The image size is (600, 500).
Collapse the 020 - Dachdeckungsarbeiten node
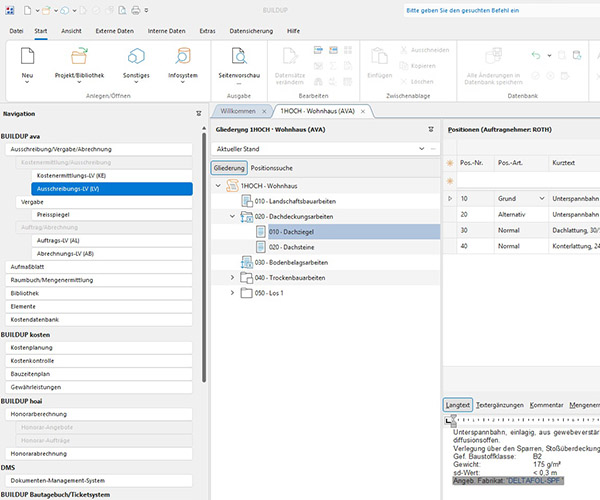point(232,216)
